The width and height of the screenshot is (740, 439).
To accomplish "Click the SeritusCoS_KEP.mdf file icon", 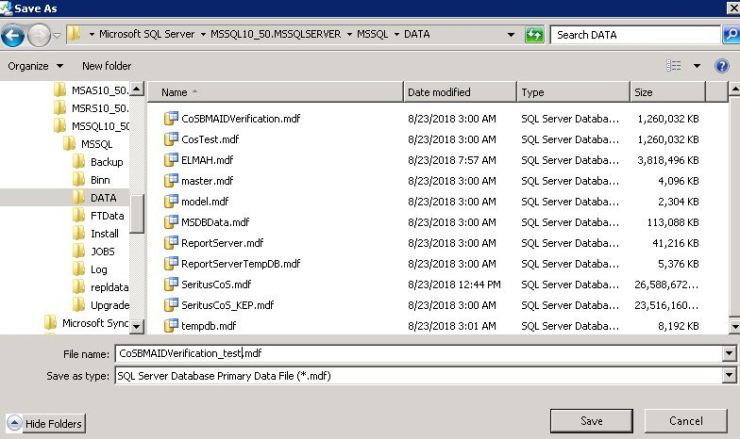I will tap(171, 305).
